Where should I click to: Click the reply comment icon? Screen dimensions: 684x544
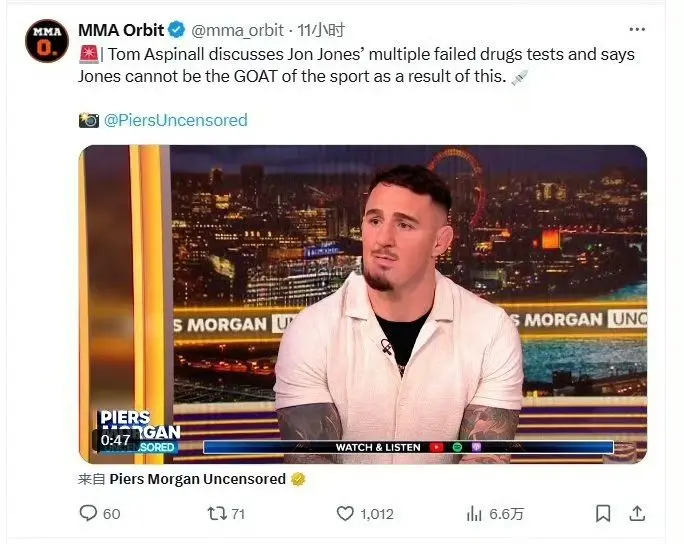(88, 513)
